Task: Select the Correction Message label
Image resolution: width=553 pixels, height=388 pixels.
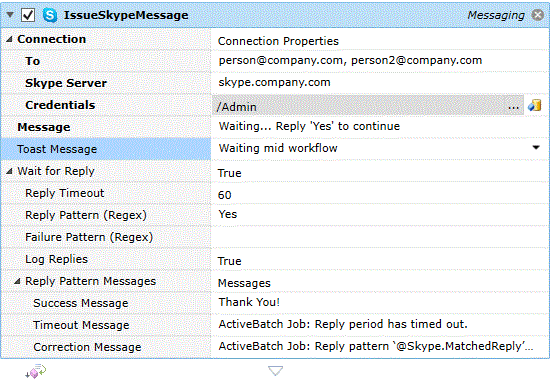Action: 87,347
